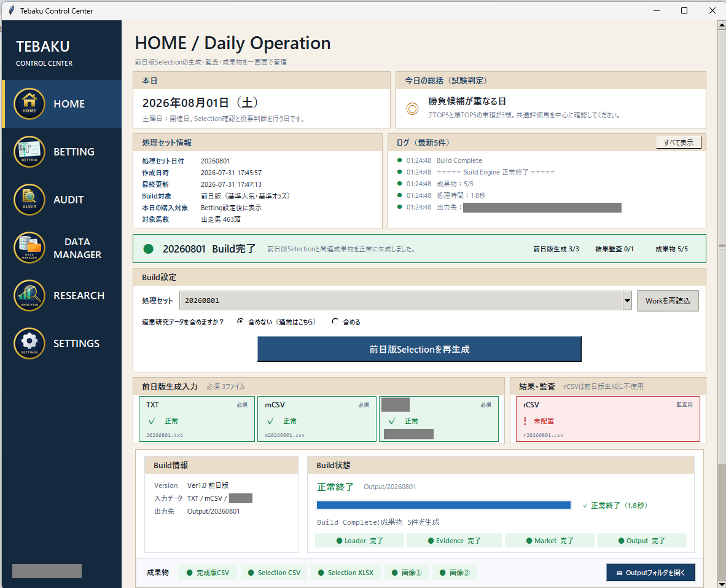This screenshot has height=588, width=726.
Task: Click '結果監査 0/1' status text
Action: pyautogui.click(x=614, y=249)
